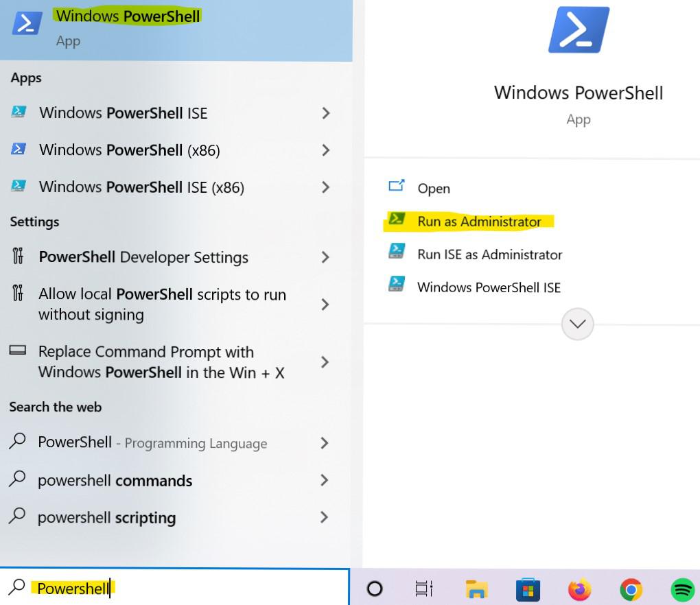Image resolution: width=700 pixels, height=605 pixels.
Task: Click the Windows PowerShell title in the preview pane
Action: [579, 93]
